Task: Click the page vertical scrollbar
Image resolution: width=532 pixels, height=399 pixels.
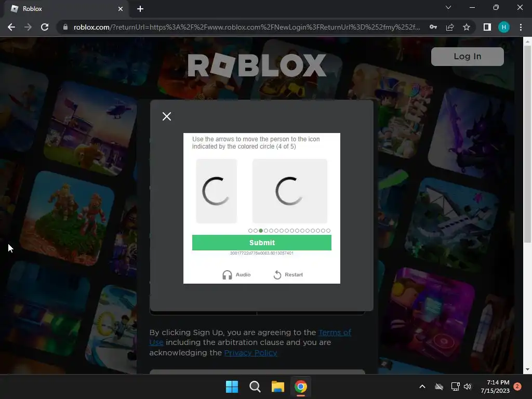Action: click(x=527, y=144)
